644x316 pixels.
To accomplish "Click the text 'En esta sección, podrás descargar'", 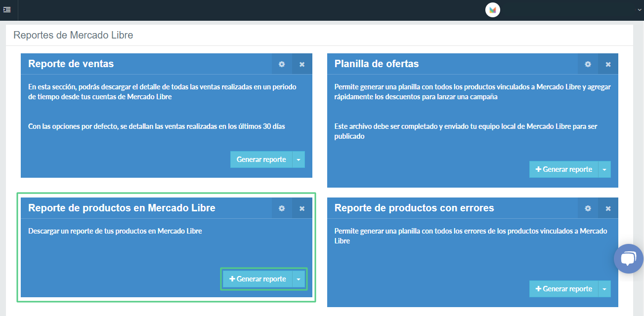I will pyautogui.click(x=162, y=92).
